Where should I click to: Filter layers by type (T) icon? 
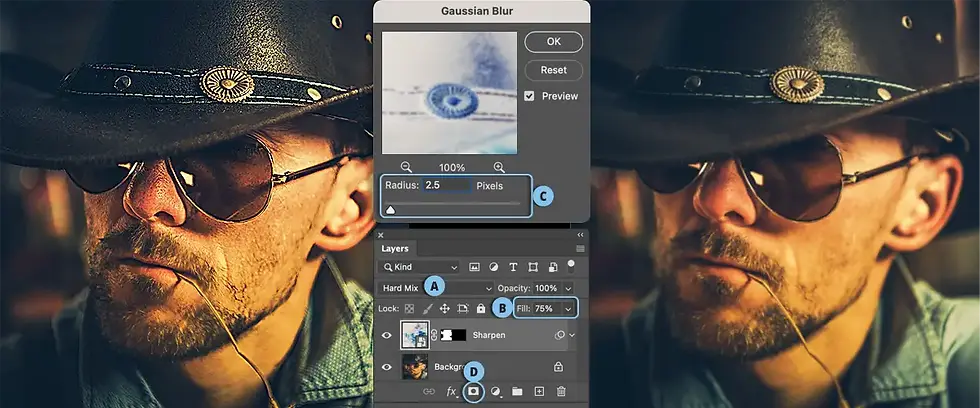click(x=513, y=267)
